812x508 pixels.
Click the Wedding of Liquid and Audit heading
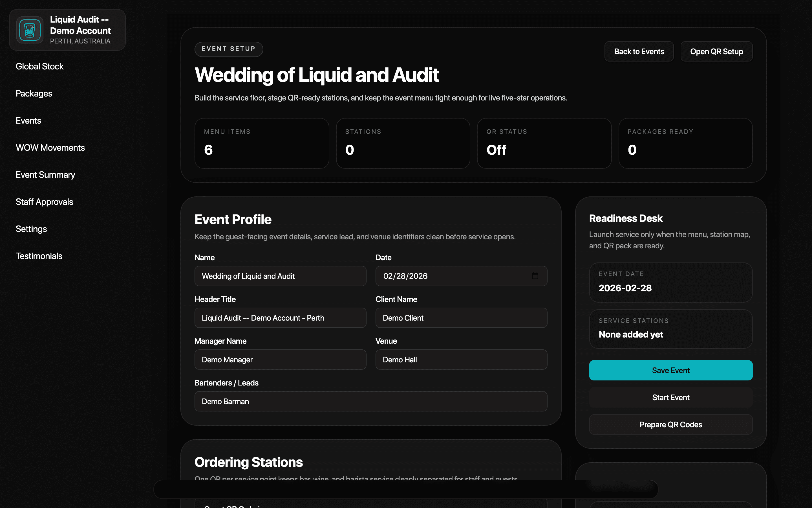[317, 75]
